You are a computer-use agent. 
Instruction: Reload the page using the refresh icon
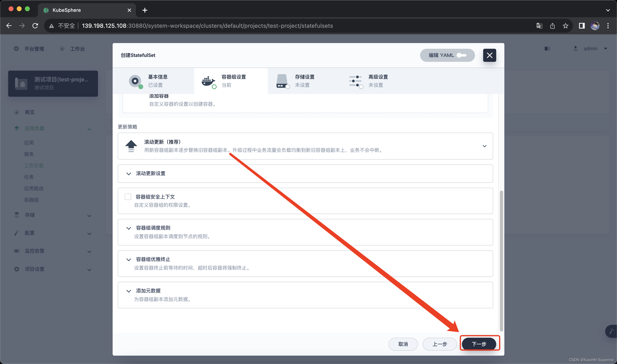(x=35, y=26)
